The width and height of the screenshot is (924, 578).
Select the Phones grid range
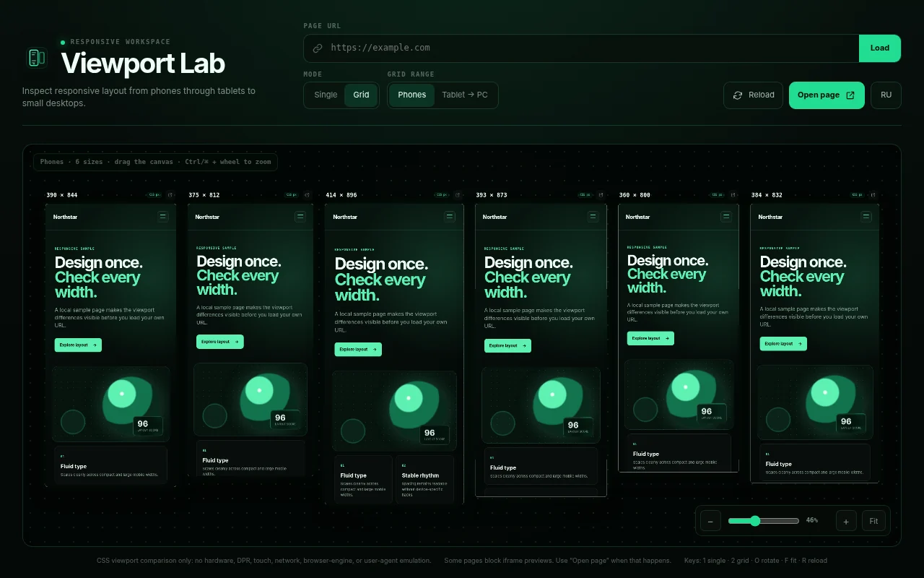tap(411, 95)
